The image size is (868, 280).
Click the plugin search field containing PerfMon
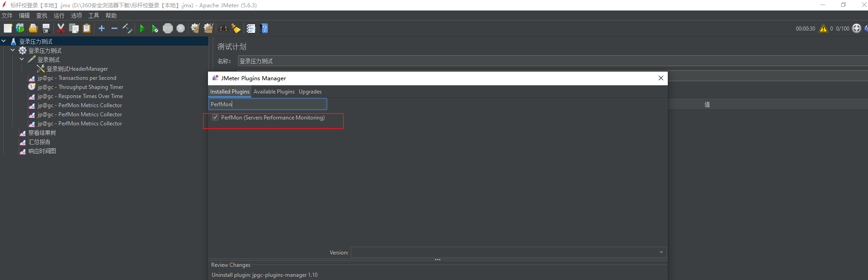point(268,104)
